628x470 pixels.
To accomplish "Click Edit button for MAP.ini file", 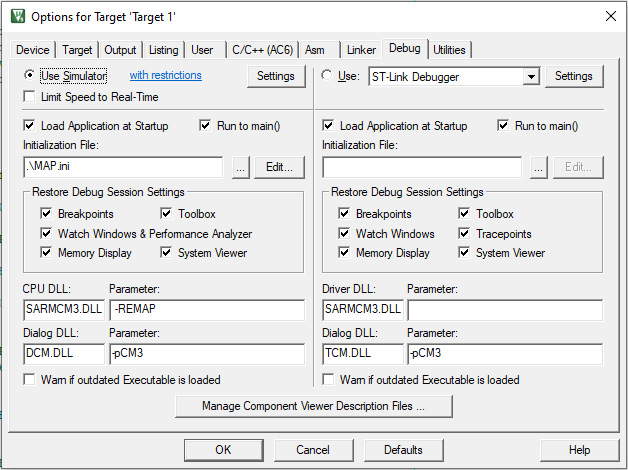I will click(279, 167).
